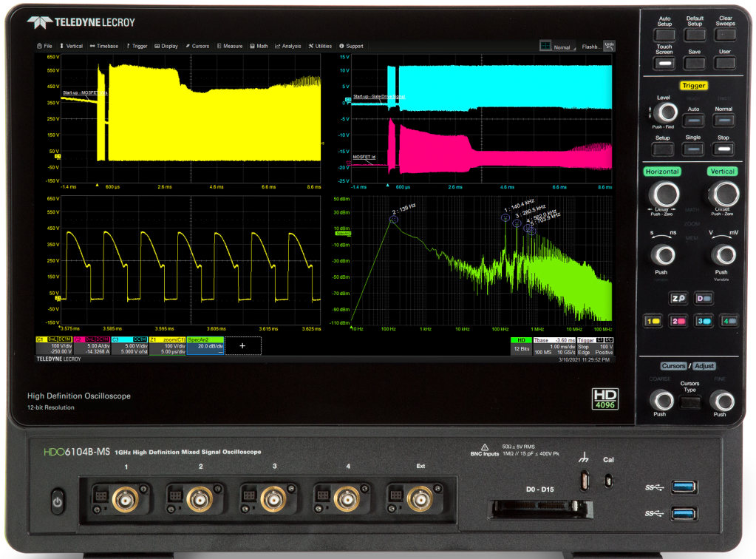Toggle the channel 3 cyan button
Screen dimensions: 756x559
tap(704, 321)
